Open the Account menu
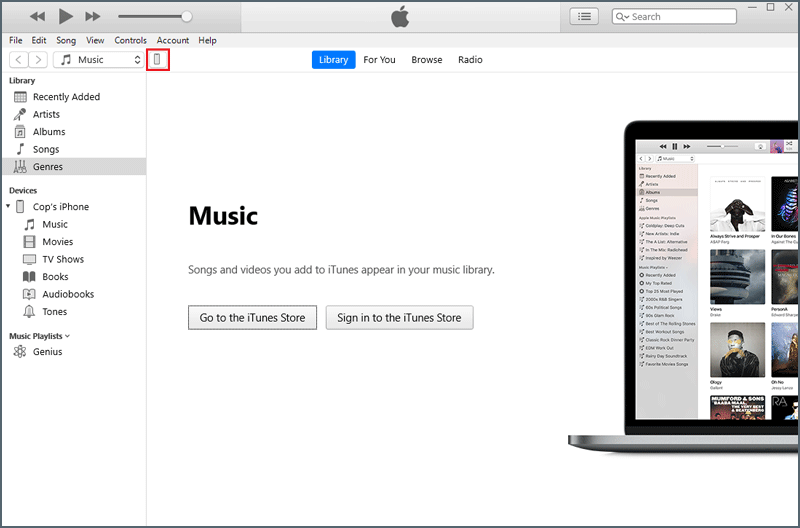This screenshot has width=800, height=528. click(172, 40)
